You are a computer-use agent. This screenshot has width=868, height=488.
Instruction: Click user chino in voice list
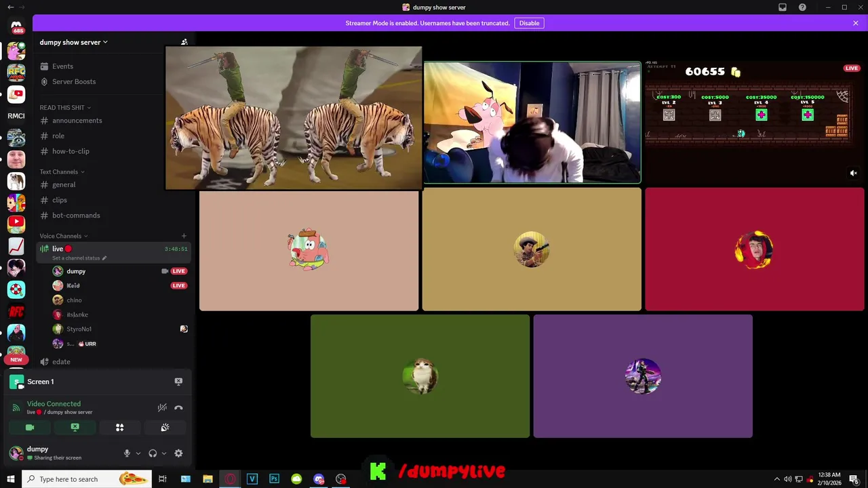tap(74, 300)
